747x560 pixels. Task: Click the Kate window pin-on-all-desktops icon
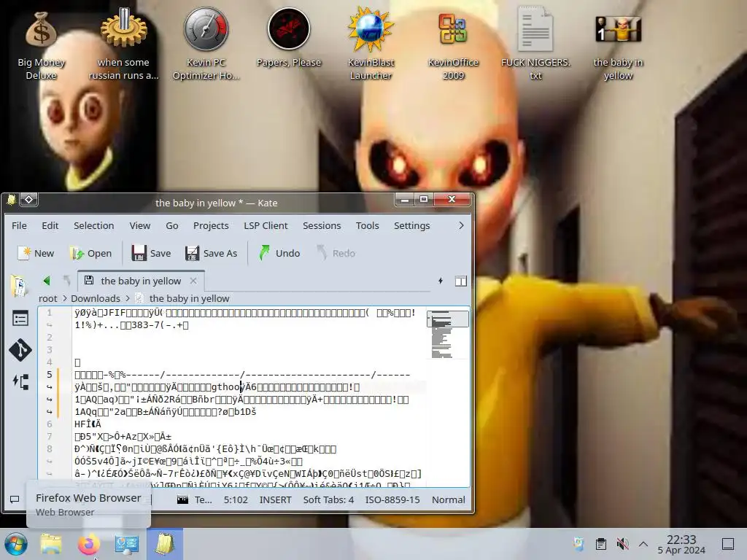click(x=28, y=200)
